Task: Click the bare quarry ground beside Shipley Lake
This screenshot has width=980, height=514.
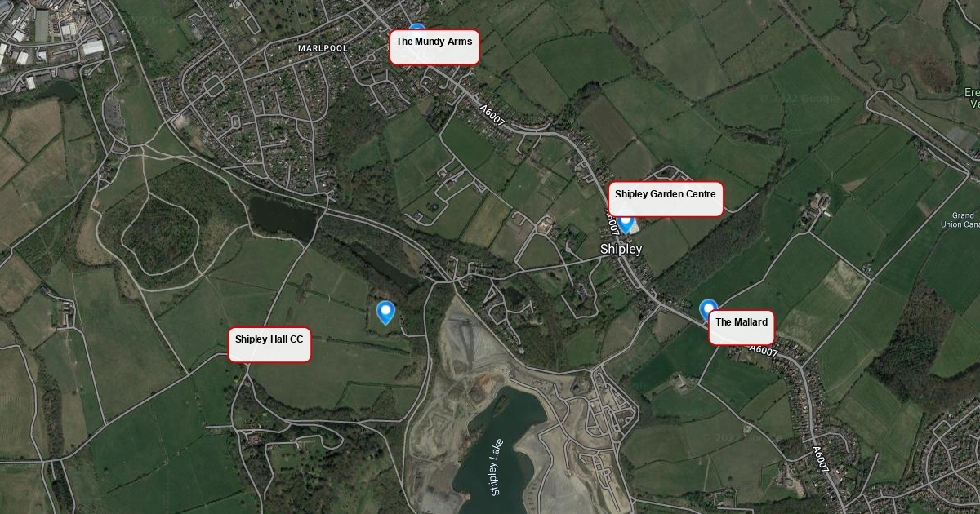Action: click(x=457, y=359)
